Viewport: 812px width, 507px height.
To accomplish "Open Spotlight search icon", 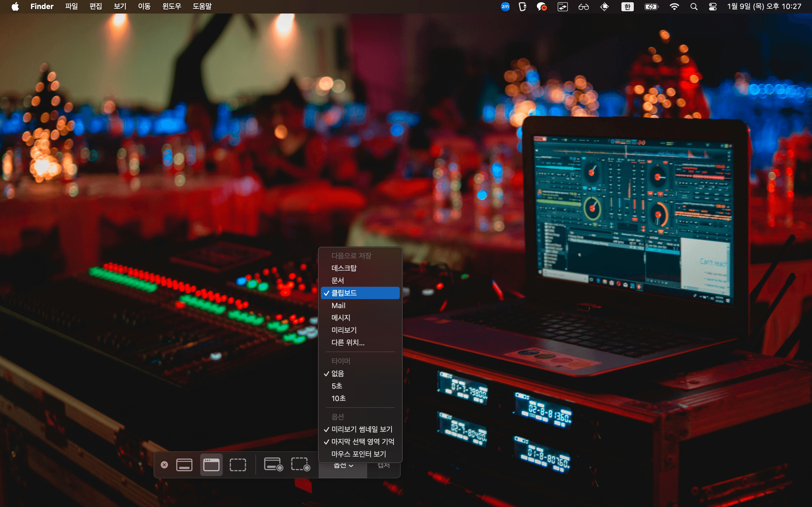I will (694, 6).
